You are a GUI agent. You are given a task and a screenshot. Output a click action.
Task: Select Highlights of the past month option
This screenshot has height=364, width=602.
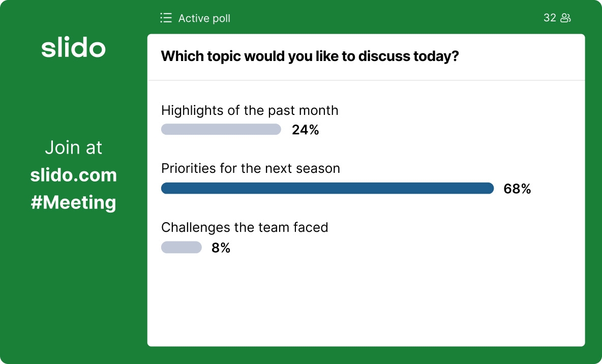tap(250, 110)
